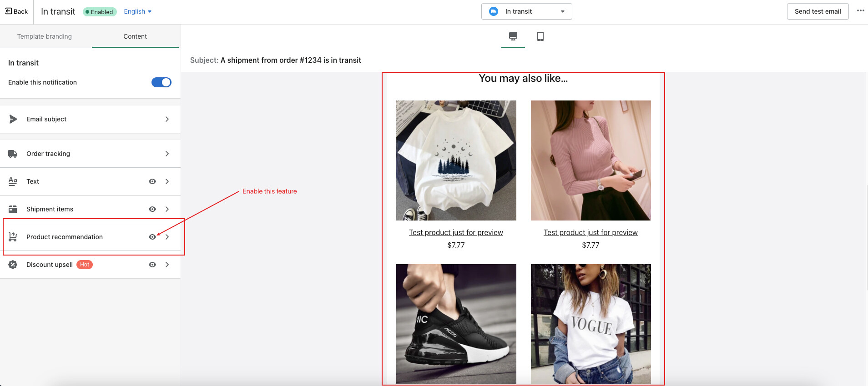The width and height of the screenshot is (868, 386).
Task: Click the Hot badge on Discount upsell
Action: tap(85, 265)
